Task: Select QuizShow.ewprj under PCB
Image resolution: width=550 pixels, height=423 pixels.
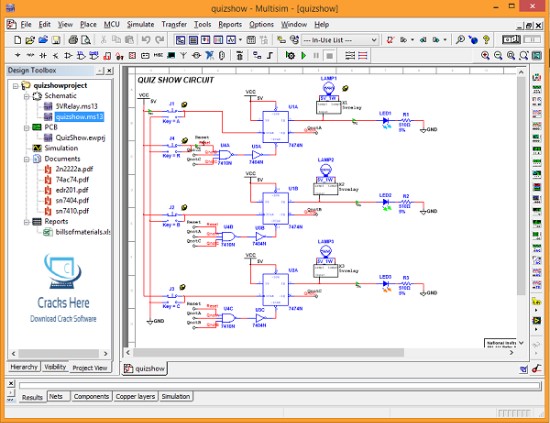Action: point(80,137)
